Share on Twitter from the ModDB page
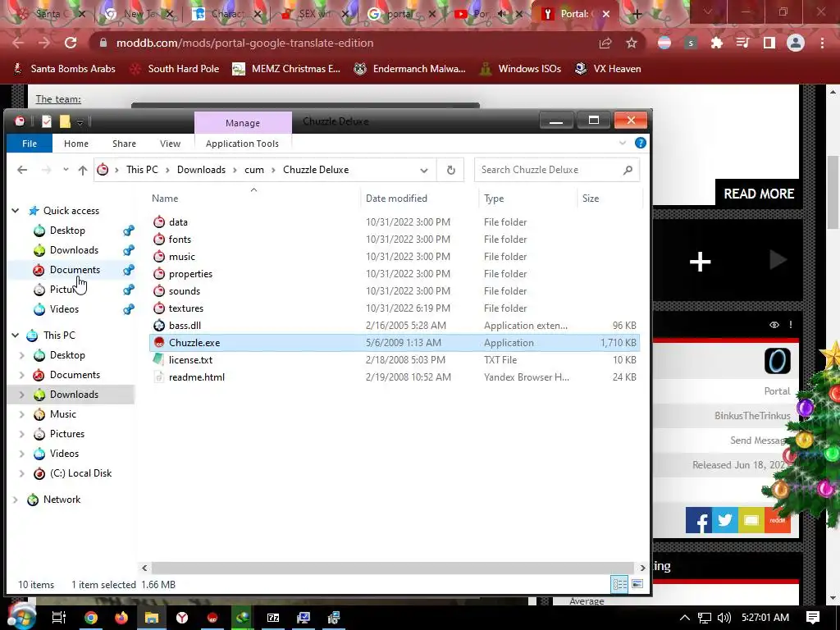 [x=725, y=520]
